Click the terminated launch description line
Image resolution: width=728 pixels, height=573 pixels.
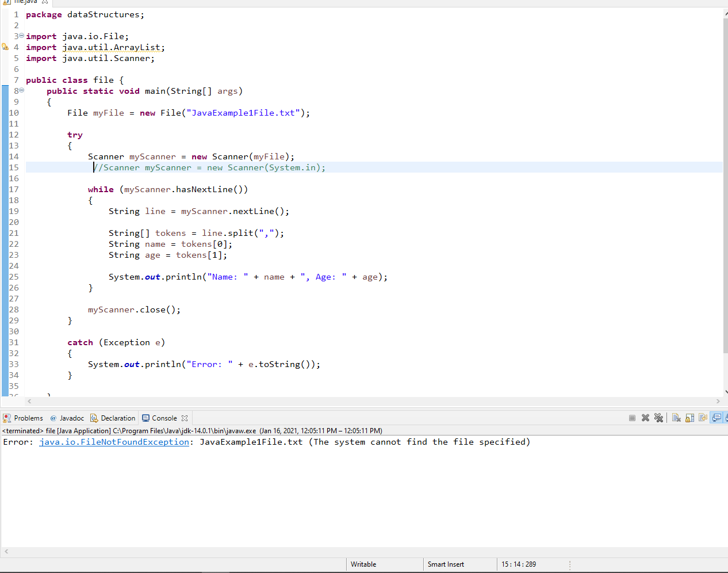192,430
